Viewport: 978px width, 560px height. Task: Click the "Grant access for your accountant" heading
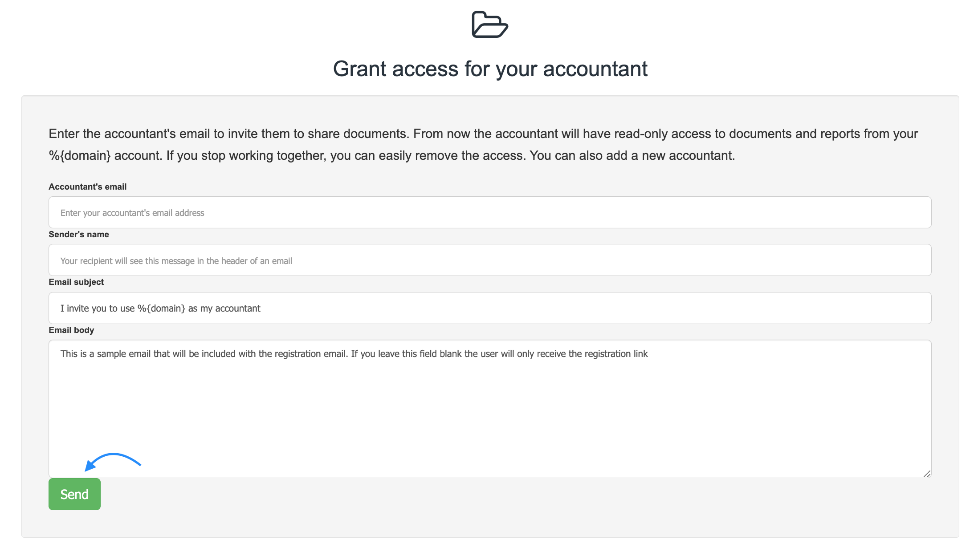pyautogui.click(x=490, y=69)
